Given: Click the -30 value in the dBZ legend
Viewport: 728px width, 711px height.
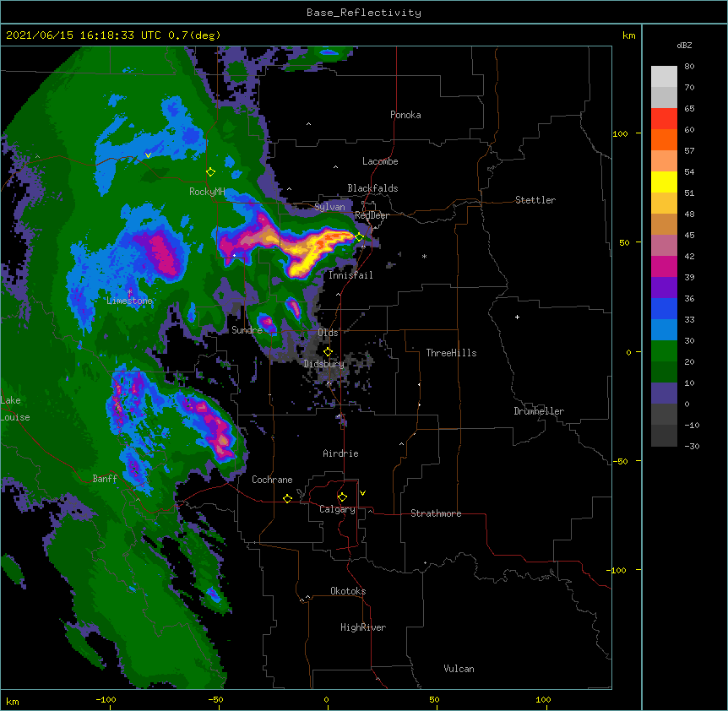Looking at the screenshot, I should [x=692, y=446].
